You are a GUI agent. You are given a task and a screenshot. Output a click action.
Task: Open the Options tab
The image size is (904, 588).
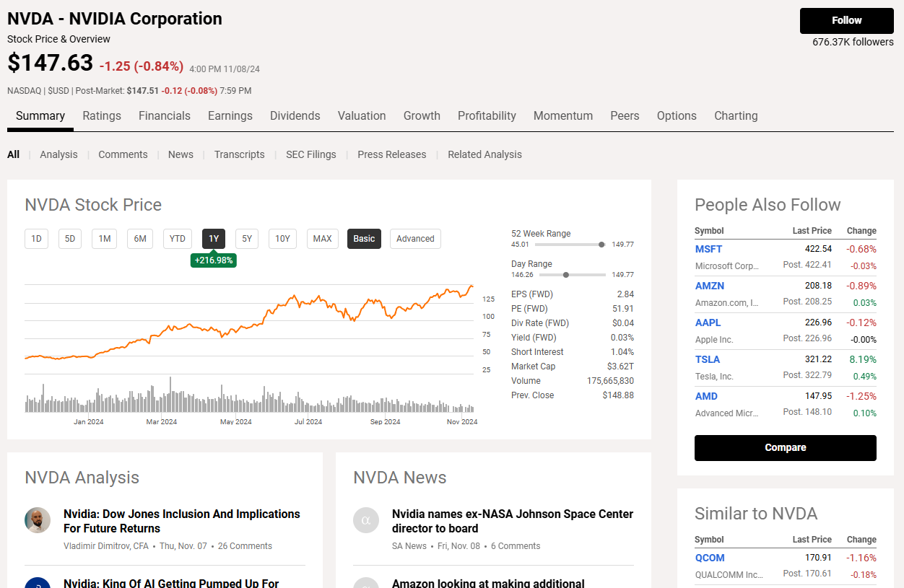pyautogui.click(x=677, y=115)
